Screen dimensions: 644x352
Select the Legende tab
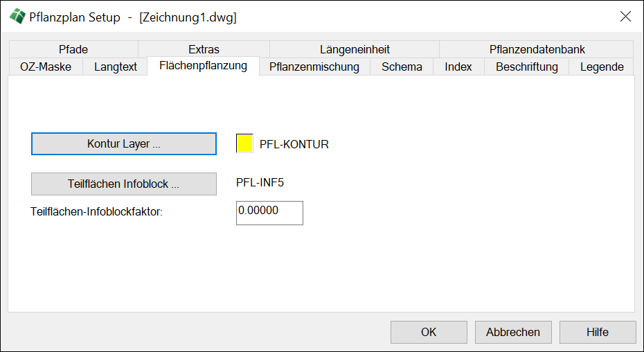[x=602, y=67]
